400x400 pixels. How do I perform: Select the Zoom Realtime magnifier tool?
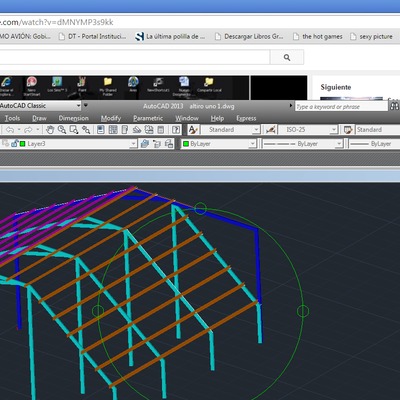pos(62,130)
